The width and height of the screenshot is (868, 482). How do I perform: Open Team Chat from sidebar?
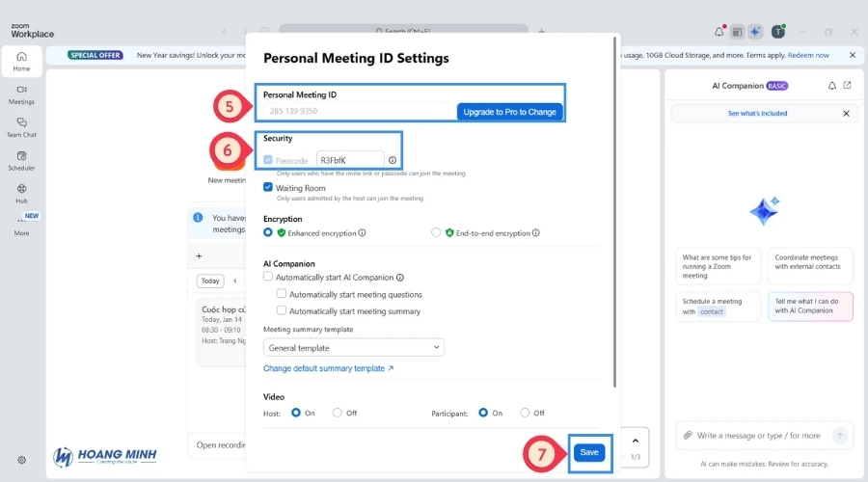[x=21, y=126]
